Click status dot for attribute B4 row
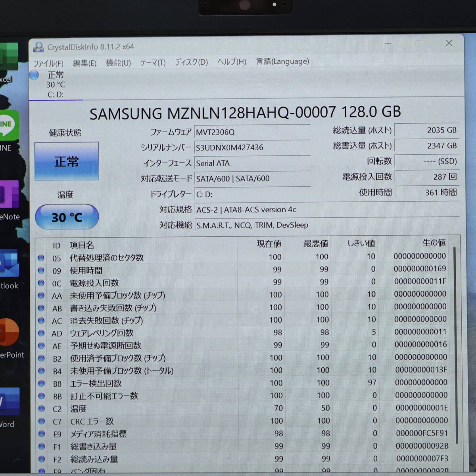Viewport: 476px width, 476px height. tap(41, 371)
